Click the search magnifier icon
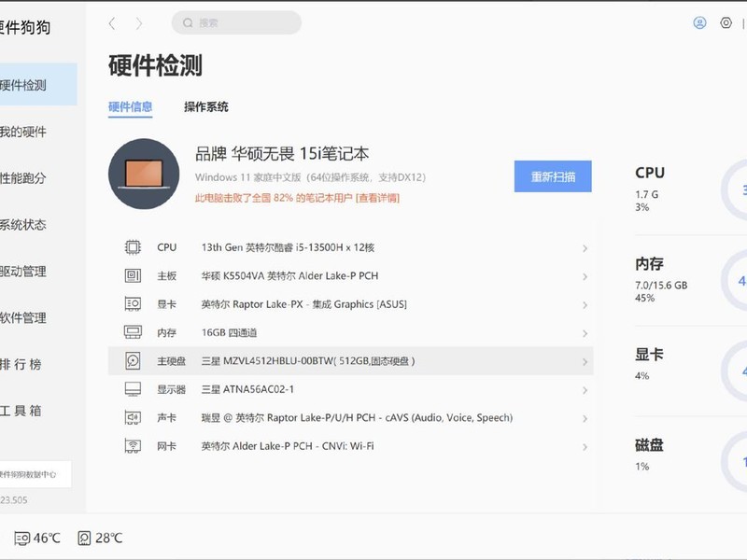Image resolution: width=747 pixels, height=560 pixels. point(188,22)
